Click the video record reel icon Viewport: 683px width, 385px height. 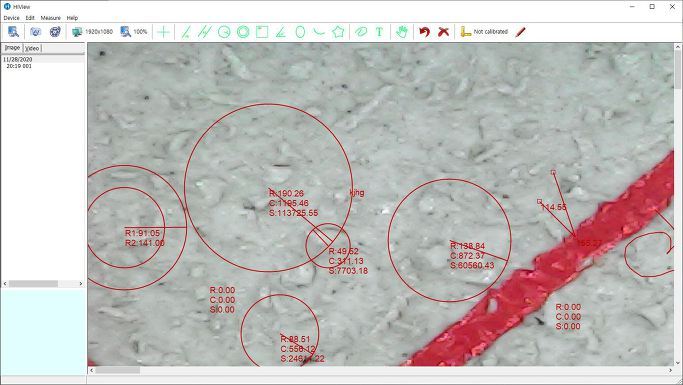click(55, 32)
